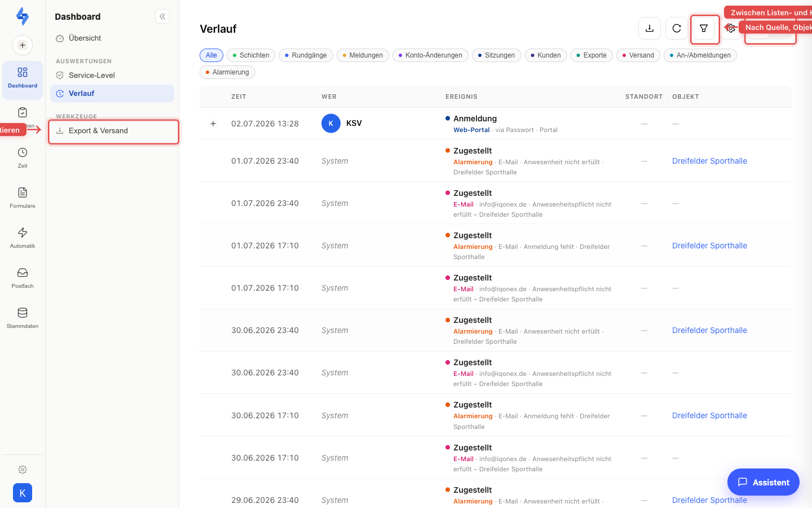Image resolution: width=812 pixels, height=508 pixels.
Task: Click the download icon in the Verlauf toolbar
Action: 650,28
